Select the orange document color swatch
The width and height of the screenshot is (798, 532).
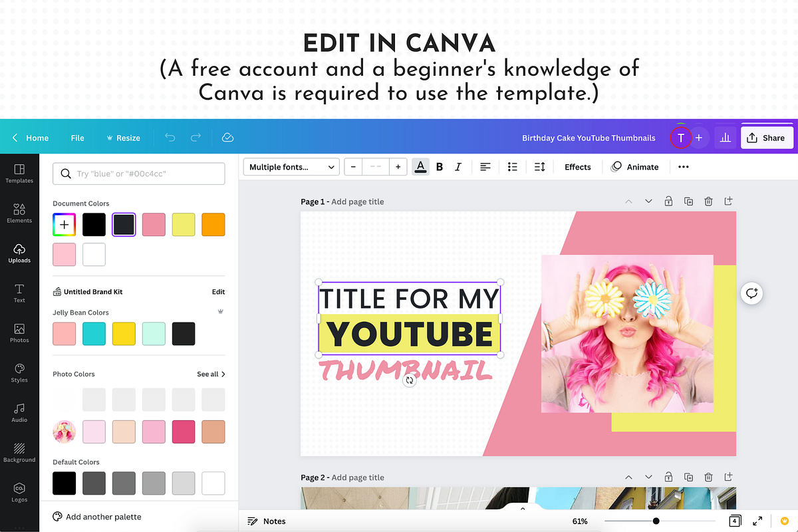213,225
